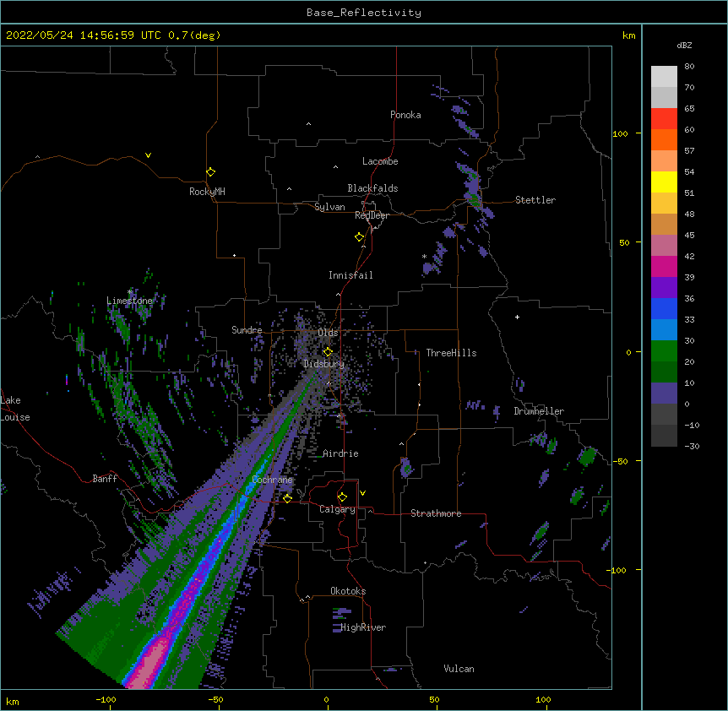Click the Stettler city label

[x=535, y=200]
